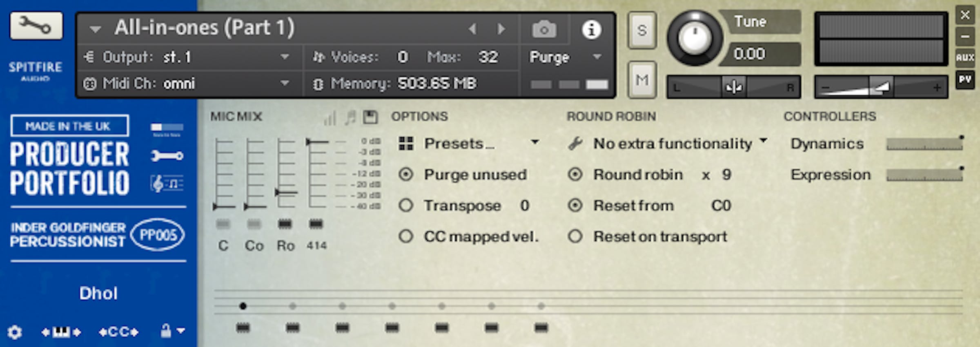Screen dimensions: 980x347
Task: Mute the instrument with the M button
Action: (642, 80)
